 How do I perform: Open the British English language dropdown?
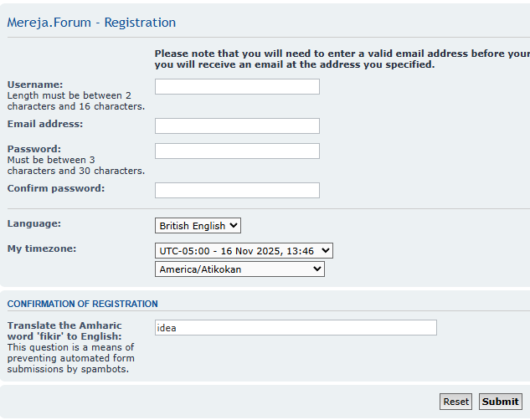(198, 226)
